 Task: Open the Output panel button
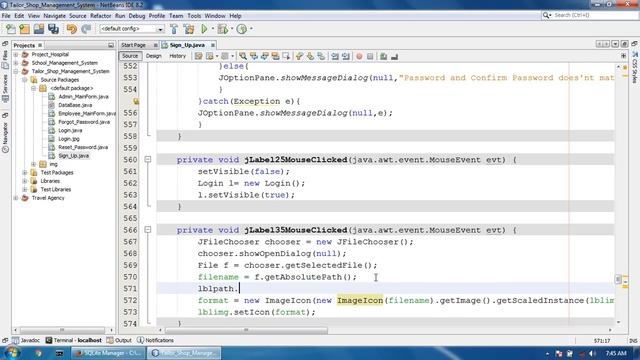pyautogui.click(x=119, y=340)
